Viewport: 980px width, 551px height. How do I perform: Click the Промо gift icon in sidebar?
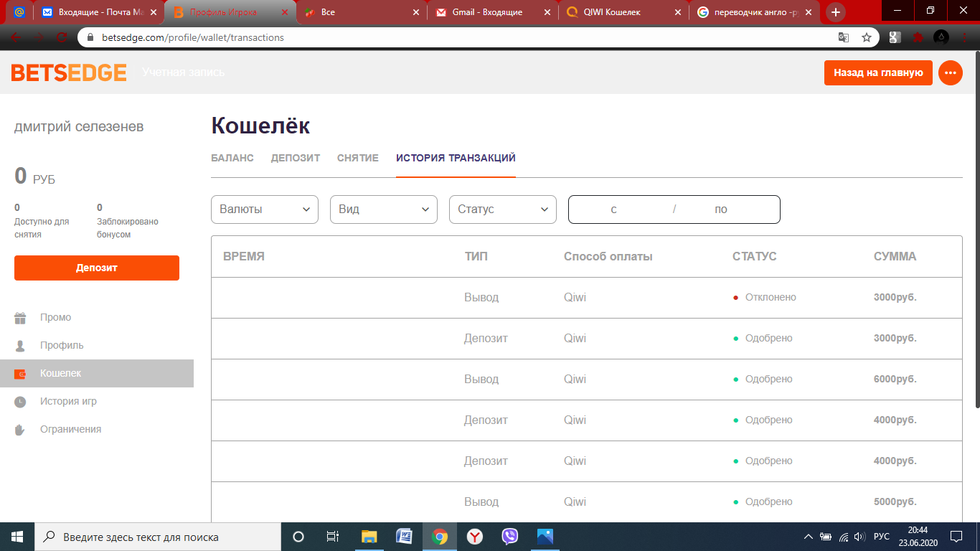(20, 318)
